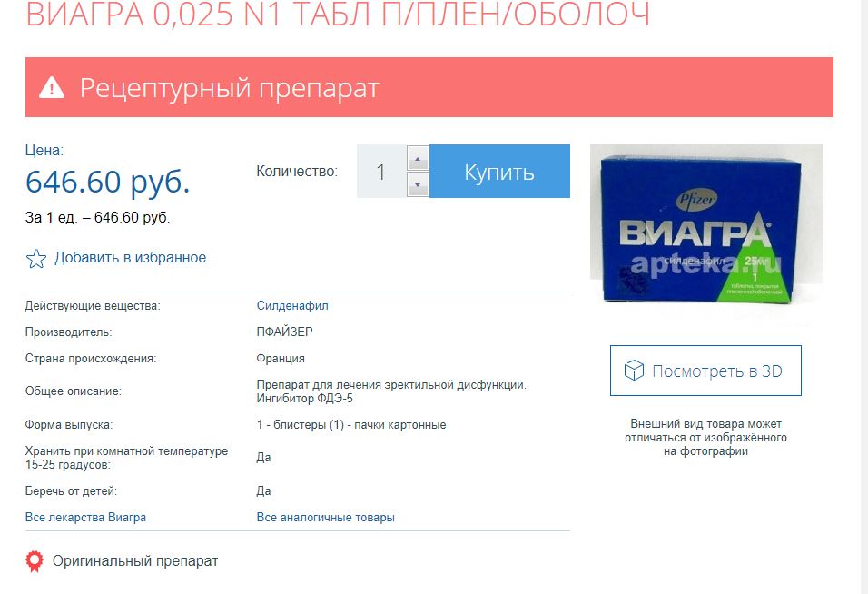Screen dimensions: 868x594
Task: Open Посмотреть в 3D viewer
Action: (x=705, y=371)
